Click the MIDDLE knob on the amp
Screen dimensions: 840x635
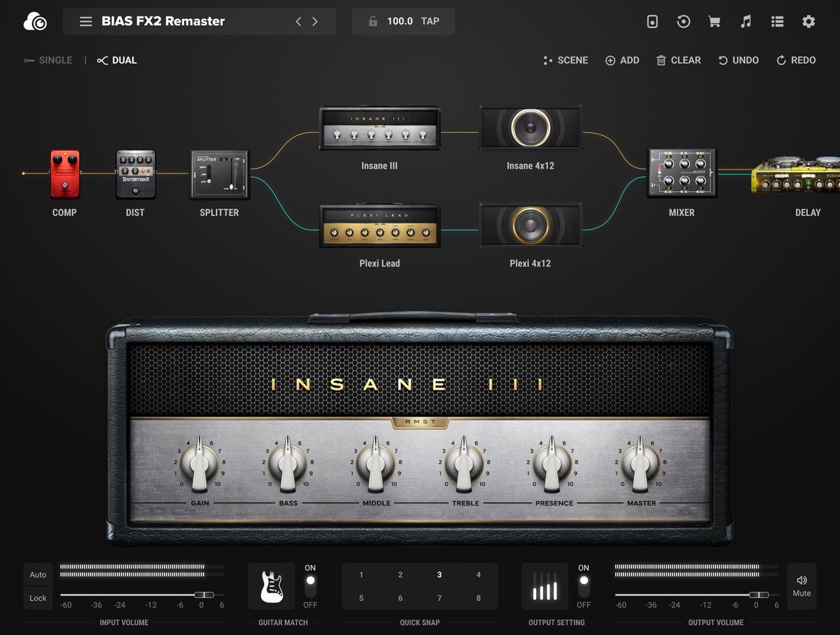coord(376,463)
